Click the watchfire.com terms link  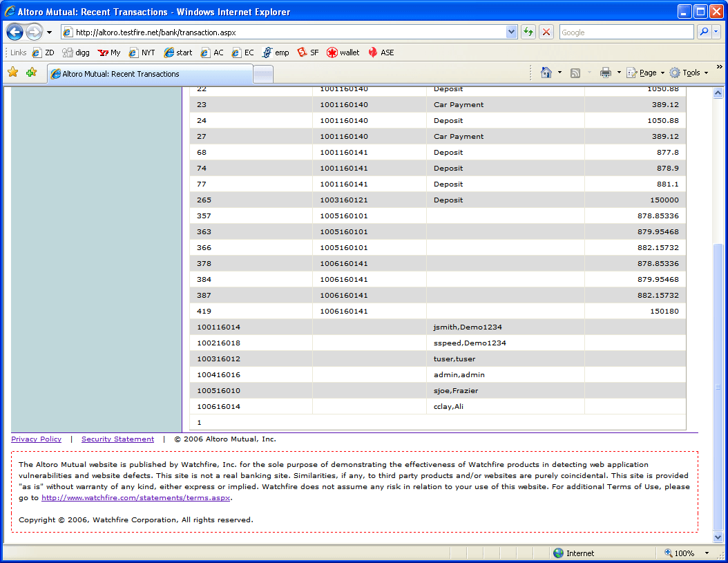[x=135, y=497]
